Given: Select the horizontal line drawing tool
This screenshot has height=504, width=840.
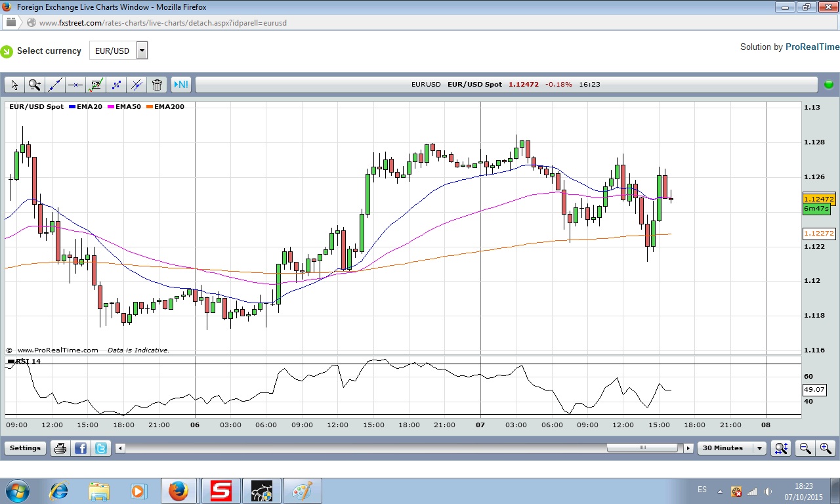Looking at the screenshot, I should coord(75,85).
